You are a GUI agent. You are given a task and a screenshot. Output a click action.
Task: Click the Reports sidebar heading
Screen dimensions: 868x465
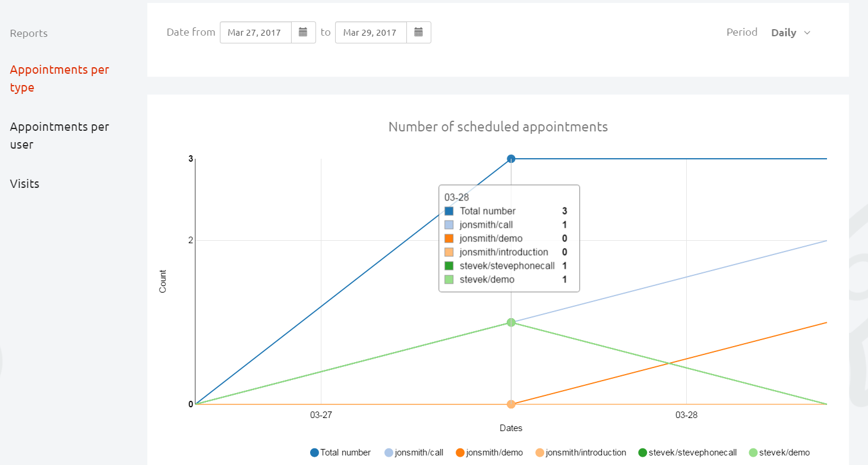[29, 33]
